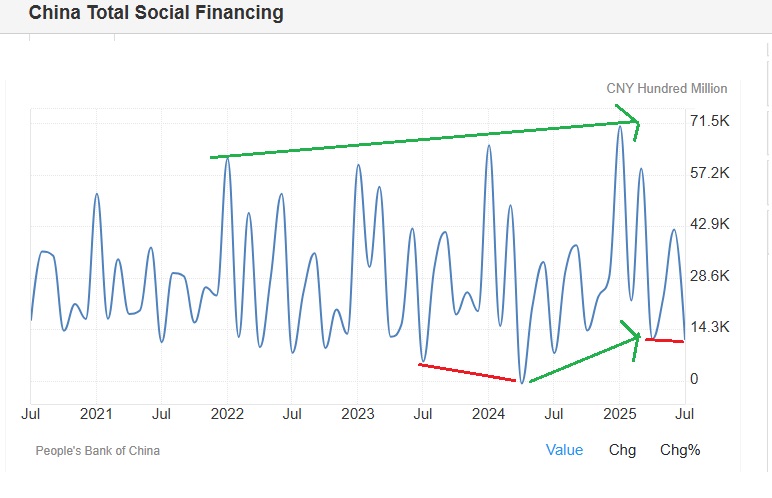
Task: Click the CNY Hundred Million unit label
Action: 667,88
